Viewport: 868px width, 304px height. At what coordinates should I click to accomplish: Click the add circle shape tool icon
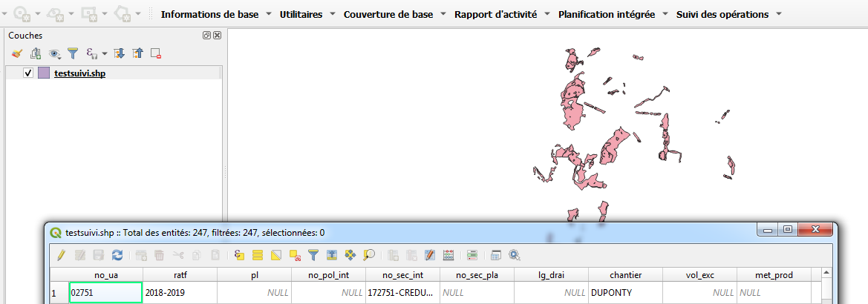(22, 13)
